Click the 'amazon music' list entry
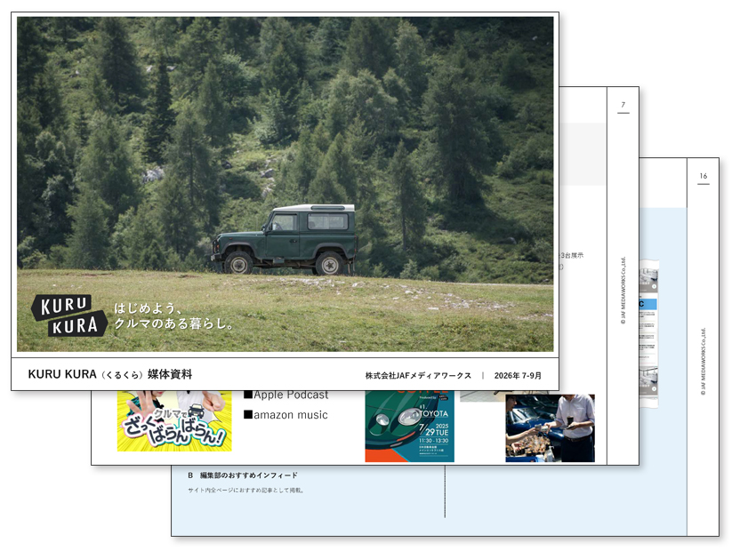Viewport: 756px width, 551px height. [x=286, y=415]
